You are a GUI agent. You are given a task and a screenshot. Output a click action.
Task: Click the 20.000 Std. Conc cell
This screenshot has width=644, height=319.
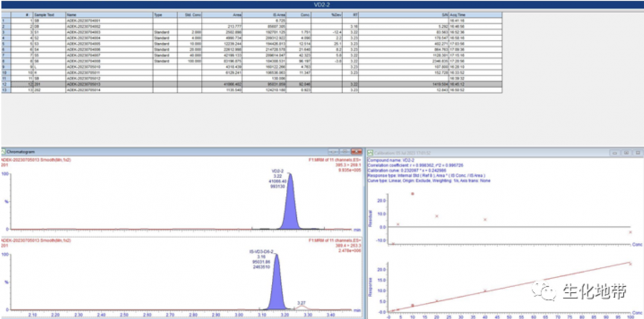coord(190,49)
